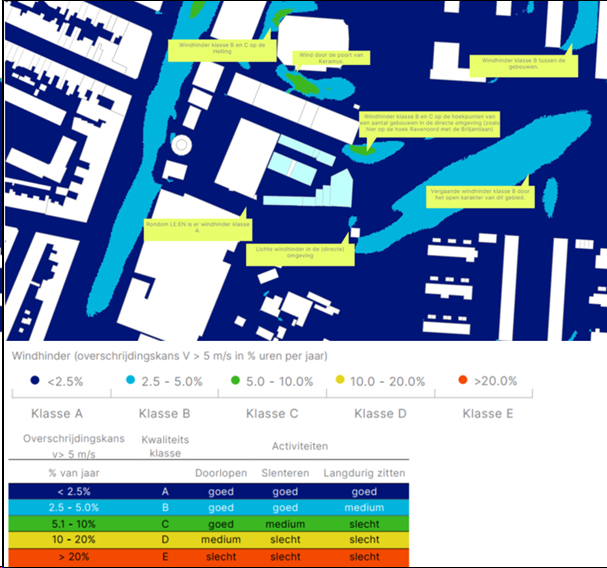Viewport: 607px width, 568px height.
Task: Click the '10 - 20%' cell in the yellow table row
Action: click(74, 539)
